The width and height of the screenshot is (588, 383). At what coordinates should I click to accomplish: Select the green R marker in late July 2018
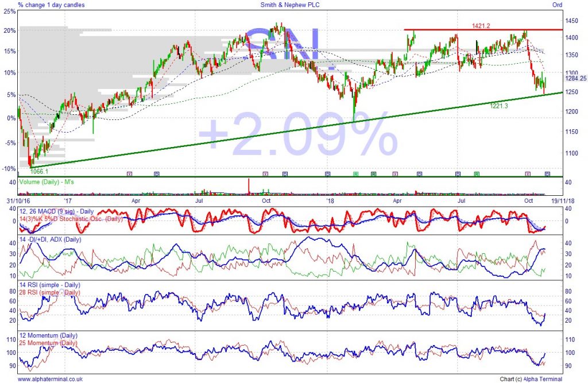coord(477,174)
